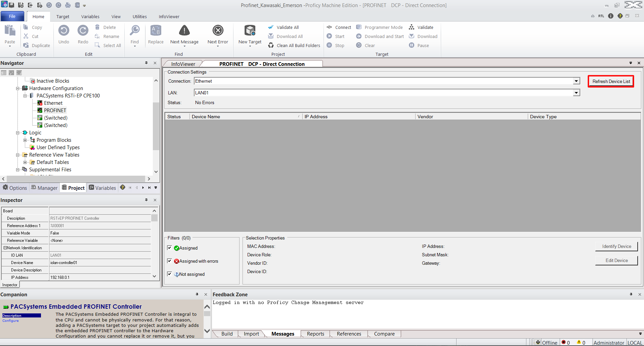The height and width of the screenshot is (346, 644).
Task: Select Inactive Blocks tree item
Action: (53, 81)
